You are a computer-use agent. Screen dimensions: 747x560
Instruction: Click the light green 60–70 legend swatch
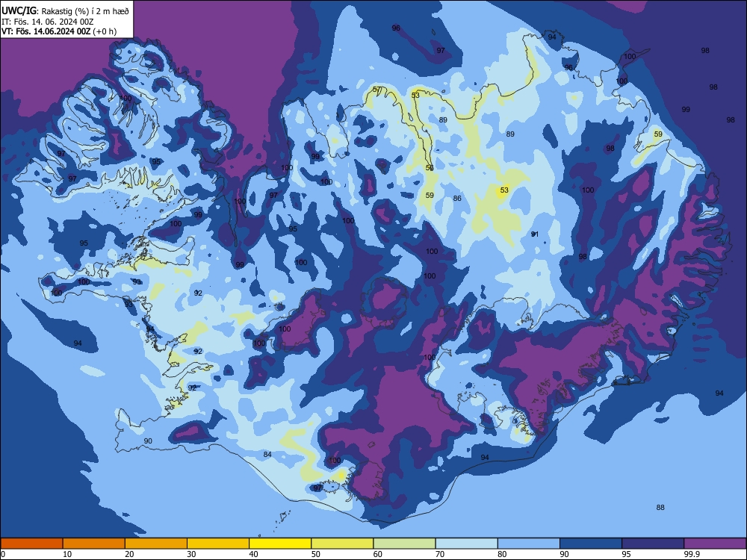pos(404,544)
